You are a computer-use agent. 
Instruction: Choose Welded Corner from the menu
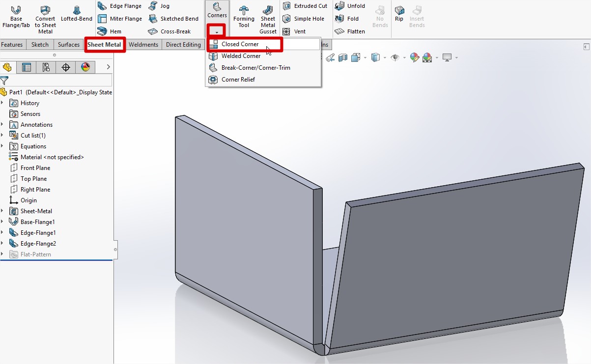click(x=241, y=56)
